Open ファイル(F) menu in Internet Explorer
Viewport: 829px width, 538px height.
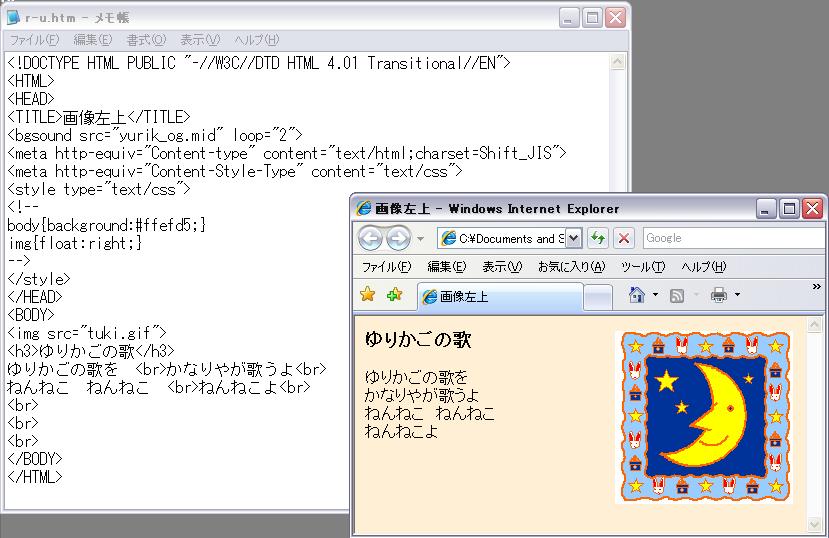pos(386,267)
